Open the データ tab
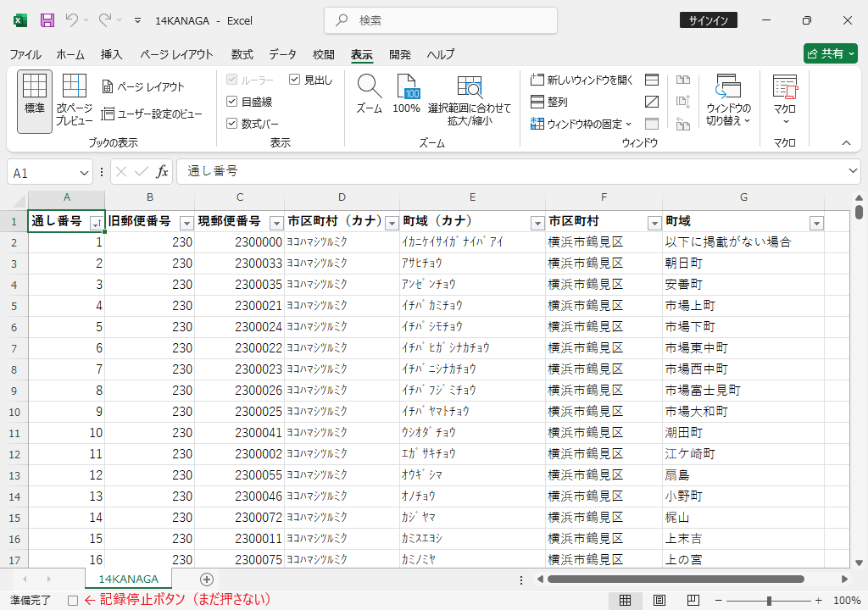 coord(283,54)
